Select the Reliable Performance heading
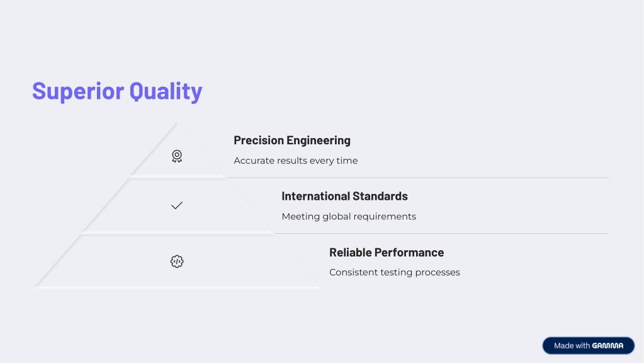This screenshot has width=644, height=363. coord(387,253)
